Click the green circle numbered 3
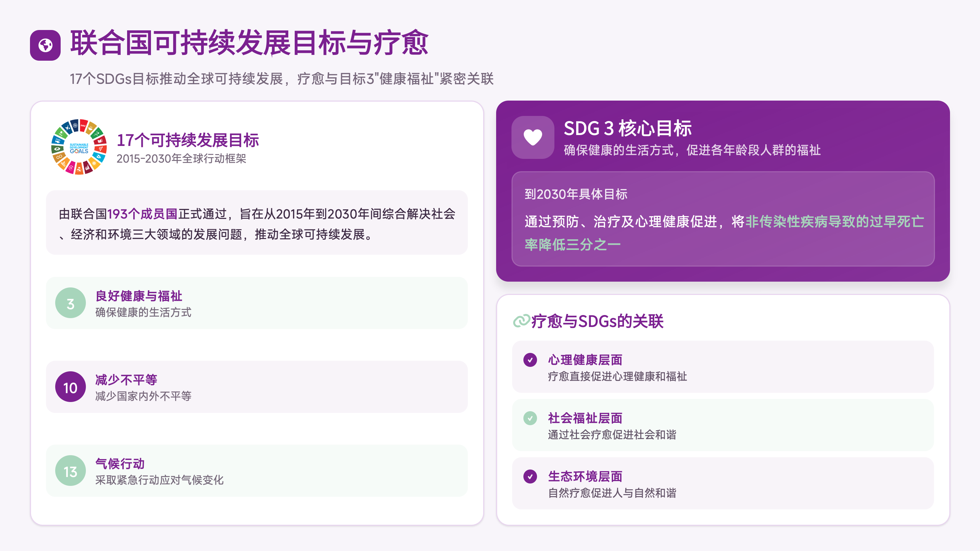The height and width of the screenshot is (551, 980). pos(71,303)
